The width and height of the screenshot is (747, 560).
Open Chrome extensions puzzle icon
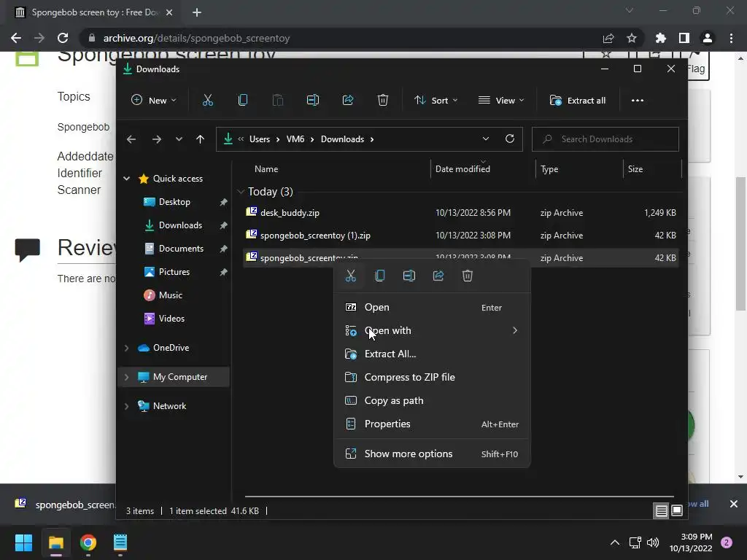pos(660,38)
